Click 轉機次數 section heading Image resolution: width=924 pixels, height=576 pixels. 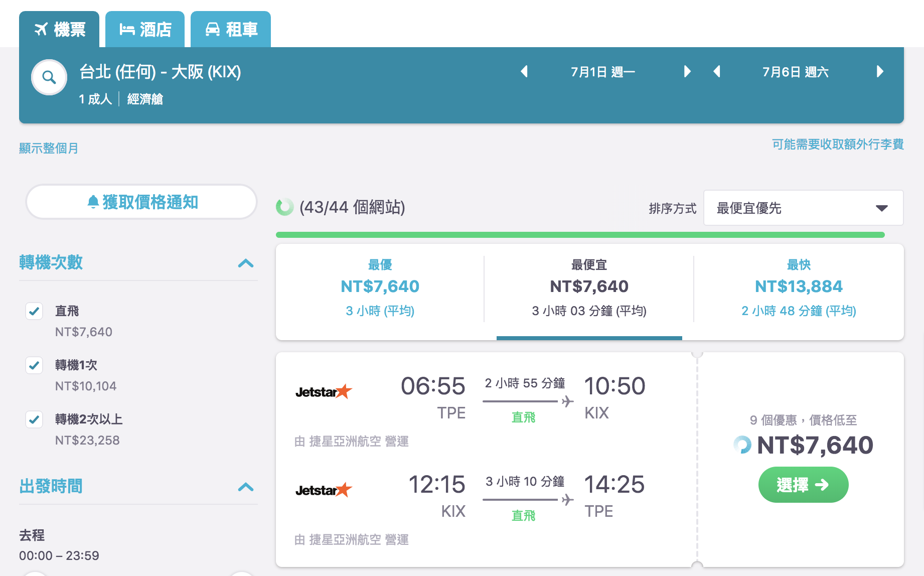click(51, 262)
